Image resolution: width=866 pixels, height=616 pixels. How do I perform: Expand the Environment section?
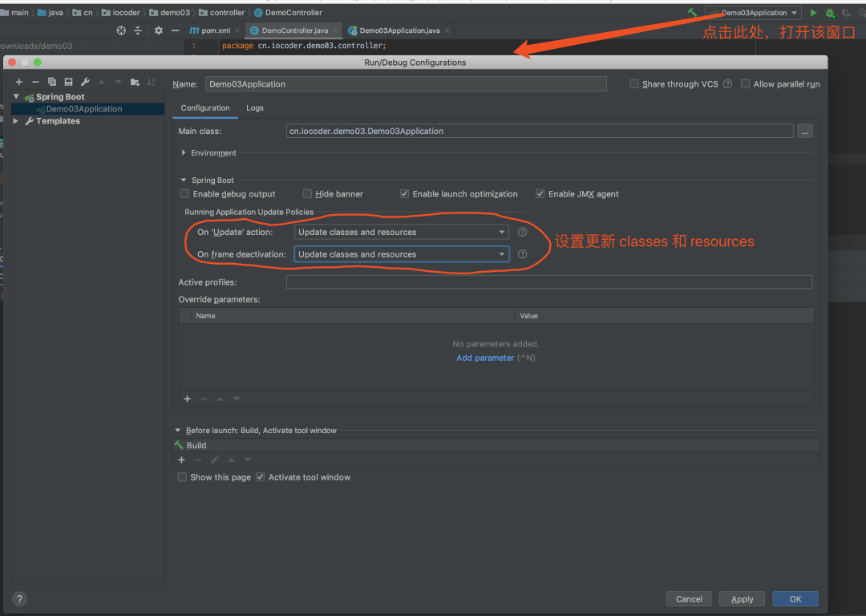tap(184, 152)
